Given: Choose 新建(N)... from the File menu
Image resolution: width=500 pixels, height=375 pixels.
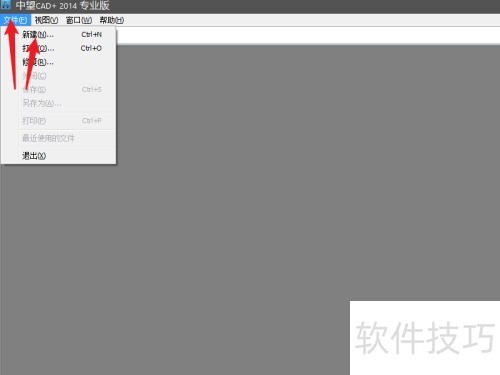Looking at the screenshot, I should [x=59, y=34].
